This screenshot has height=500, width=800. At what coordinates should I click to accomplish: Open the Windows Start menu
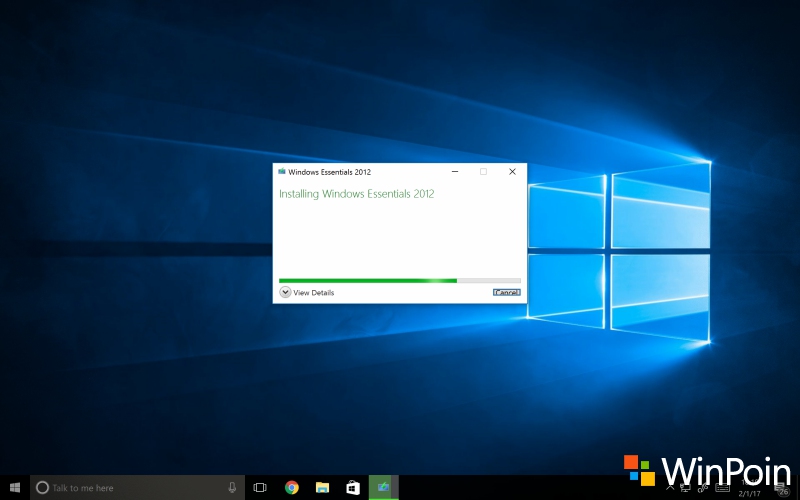coord(15,488)
